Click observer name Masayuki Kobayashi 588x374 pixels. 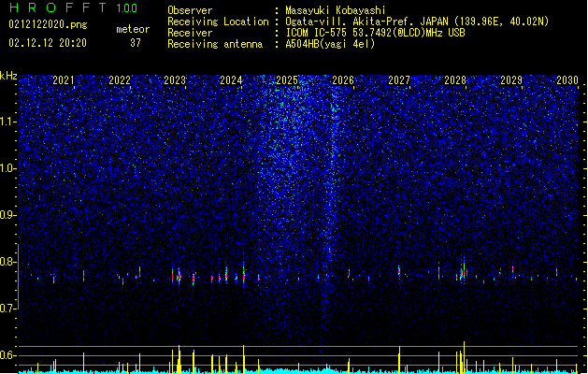coord(336,10)
